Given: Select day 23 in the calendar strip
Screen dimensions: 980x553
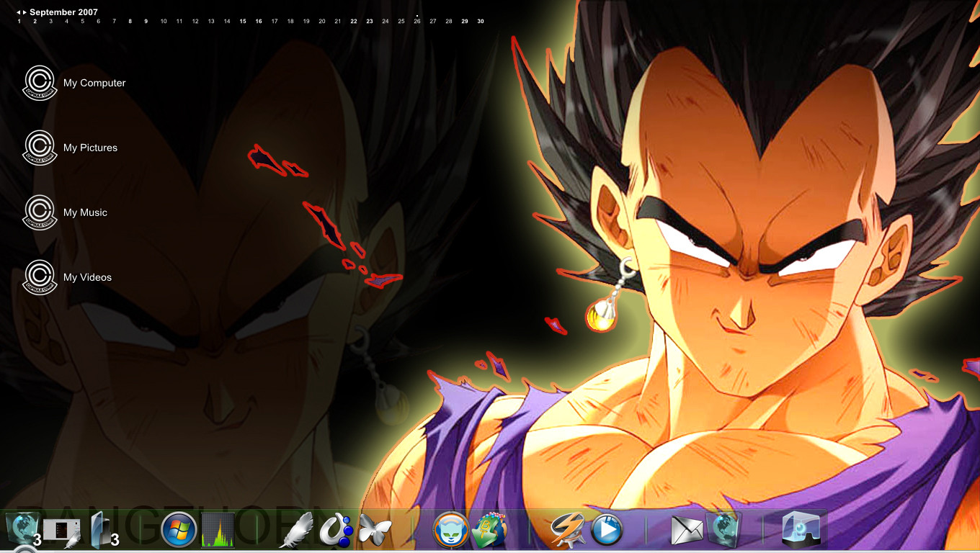Looking at the screenshot, I should pyautogui.click(x=370, y=22).
